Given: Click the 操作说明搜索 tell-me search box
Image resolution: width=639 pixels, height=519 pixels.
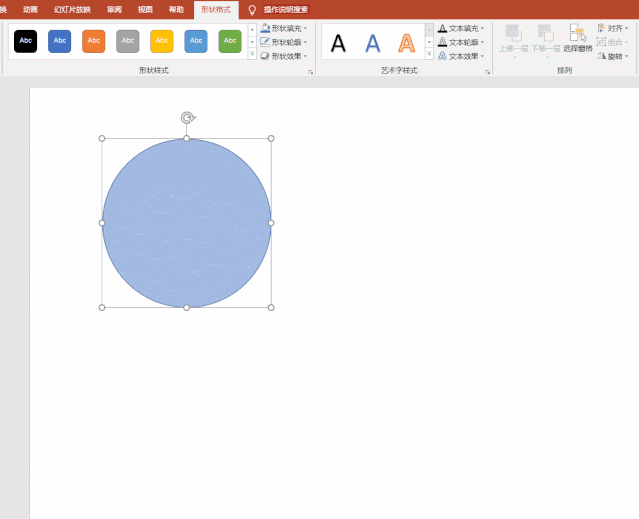Looking at the screenshot, I should pyautogui.click(x=285, y=9).
